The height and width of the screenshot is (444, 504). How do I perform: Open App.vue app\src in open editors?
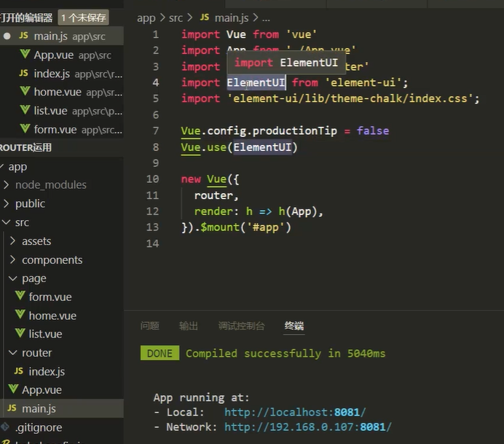point(62,55)
